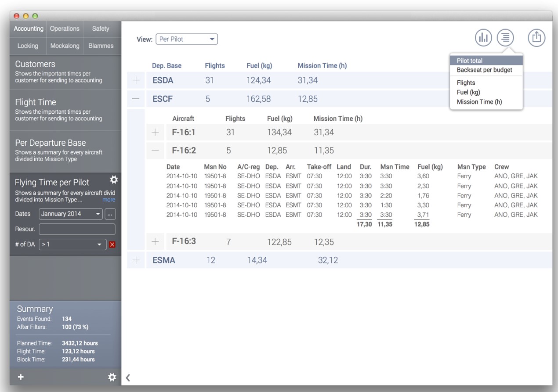Image resolution: width=558 pixels, height=392 pixels.
Task: Click the Dep. Base column header
Action: 167,66
